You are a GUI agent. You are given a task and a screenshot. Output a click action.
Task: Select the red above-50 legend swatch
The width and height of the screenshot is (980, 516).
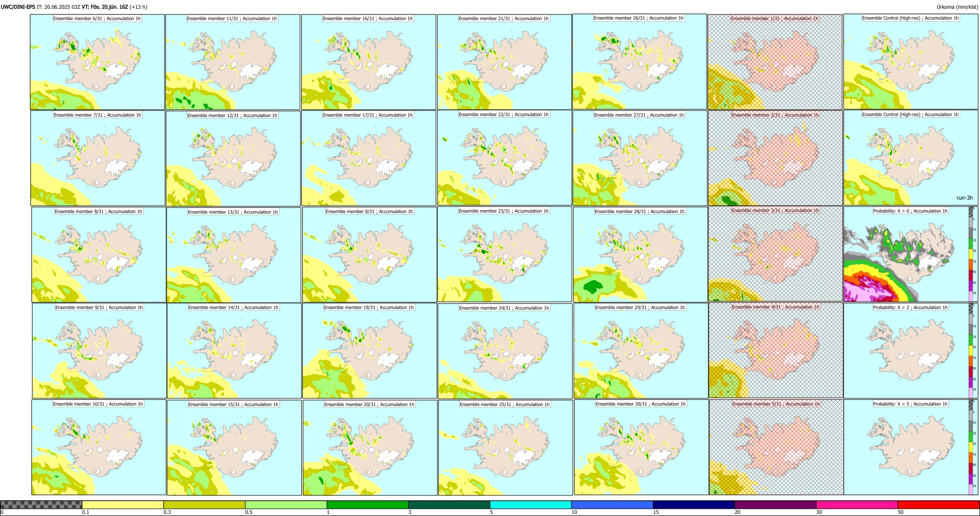point(938,505)
